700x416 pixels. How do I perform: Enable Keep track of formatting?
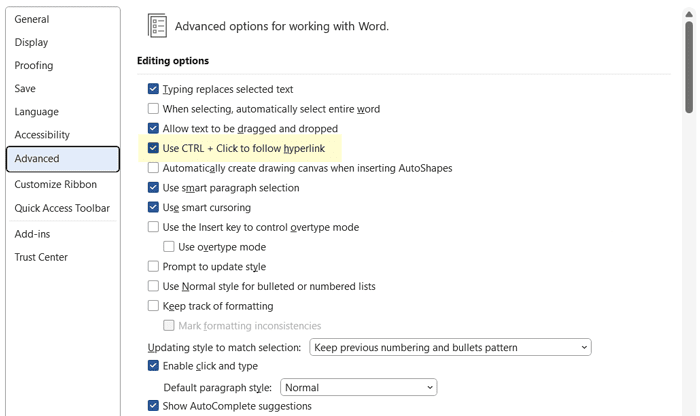[153, 306]
